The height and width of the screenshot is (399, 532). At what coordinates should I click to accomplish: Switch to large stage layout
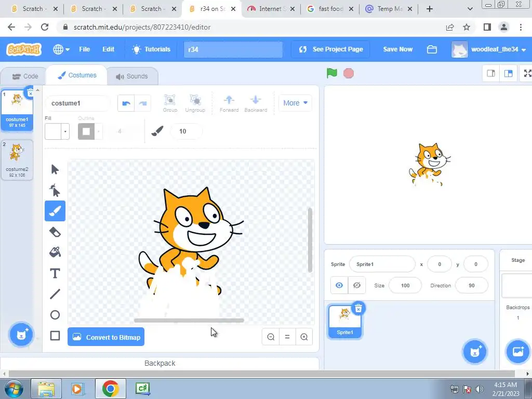(508, 73)
